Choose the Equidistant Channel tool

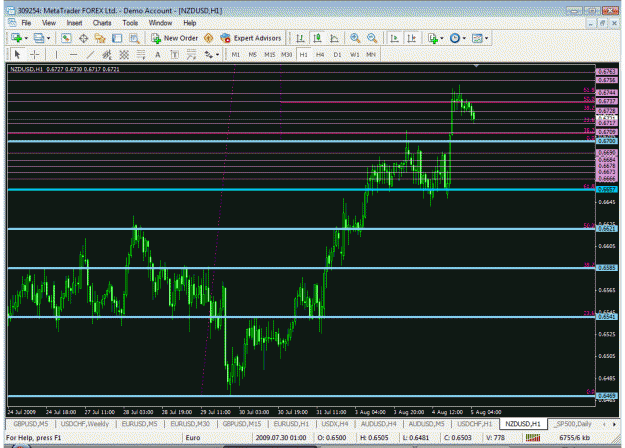pos(107,55)
